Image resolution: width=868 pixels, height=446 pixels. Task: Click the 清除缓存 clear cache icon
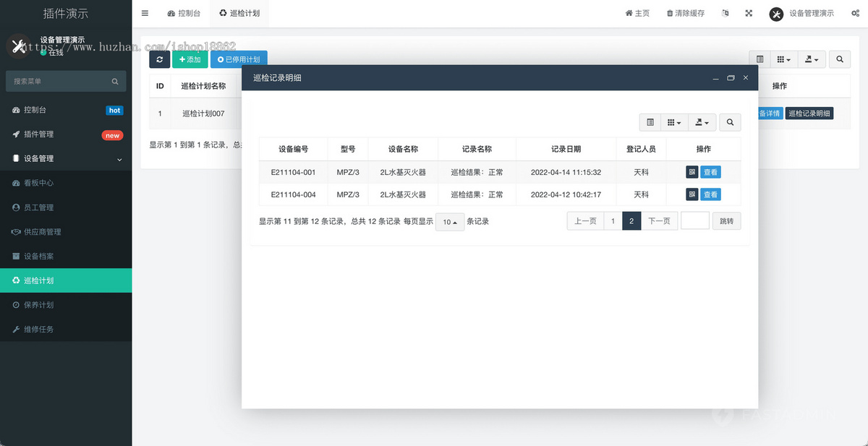pyautogui.click(x=684, y=13)
